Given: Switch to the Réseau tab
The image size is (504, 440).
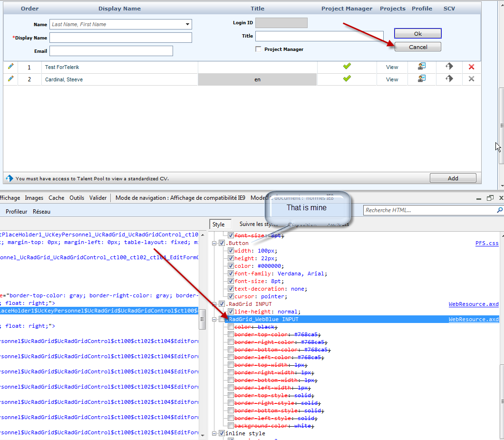Looking at the screenshot, I should [x=41, y=212].
